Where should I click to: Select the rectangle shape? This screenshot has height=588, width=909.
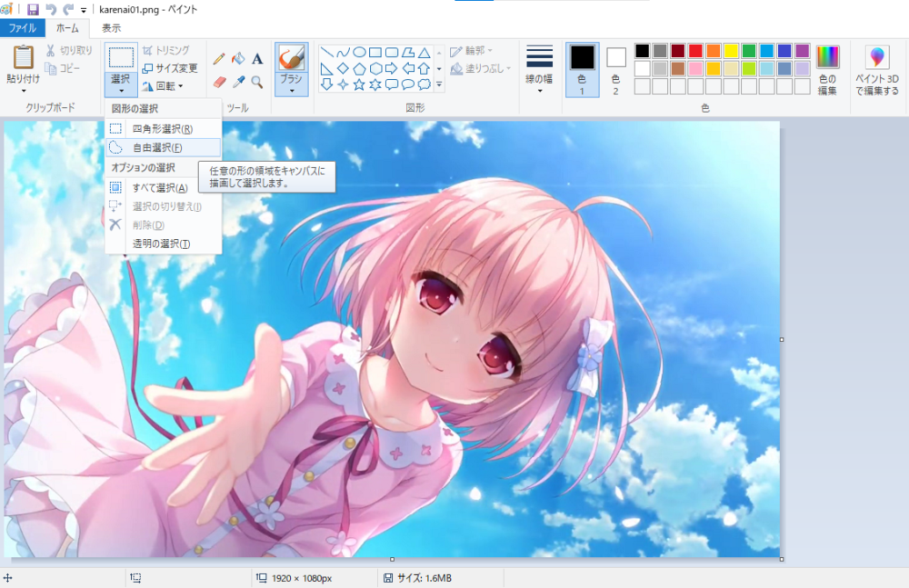(375, 53)
